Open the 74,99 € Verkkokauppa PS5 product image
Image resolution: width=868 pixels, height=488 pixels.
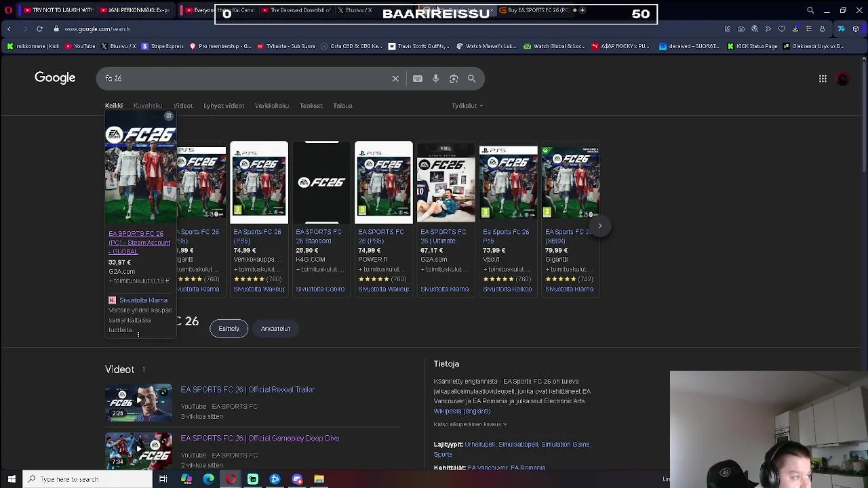pyautogui.click(x=259, y=182)
